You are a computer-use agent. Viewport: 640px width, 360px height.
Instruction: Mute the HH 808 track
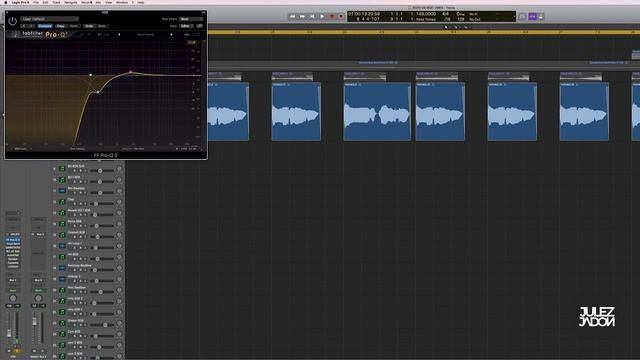(75, 259)
